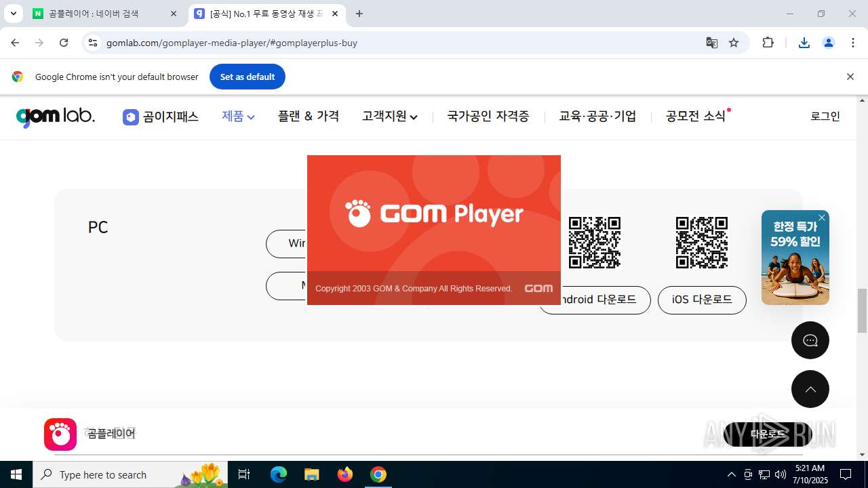Open a new browser tab
Screen dimensions: 868x488
[359, 14]
